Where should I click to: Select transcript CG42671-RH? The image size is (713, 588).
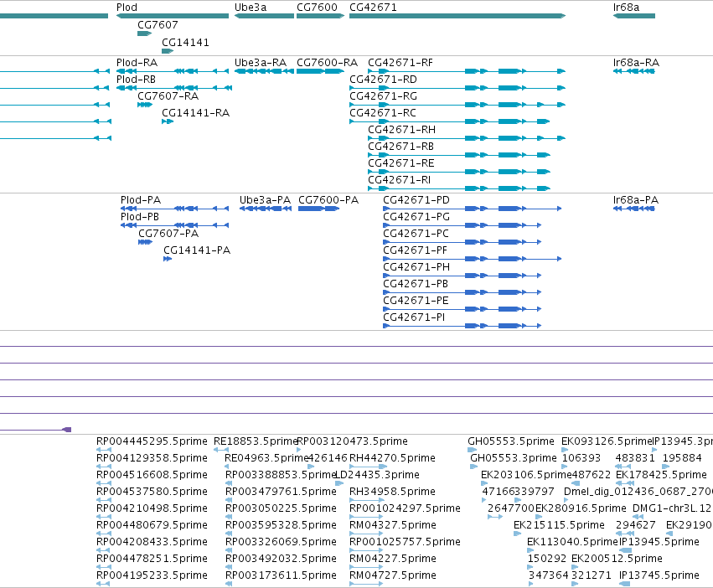(x=467, y=138)
